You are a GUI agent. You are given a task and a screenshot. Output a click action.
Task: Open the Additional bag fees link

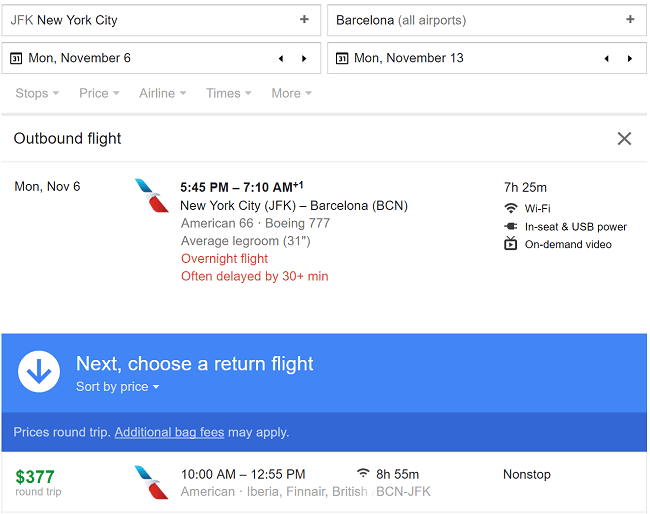169,432
